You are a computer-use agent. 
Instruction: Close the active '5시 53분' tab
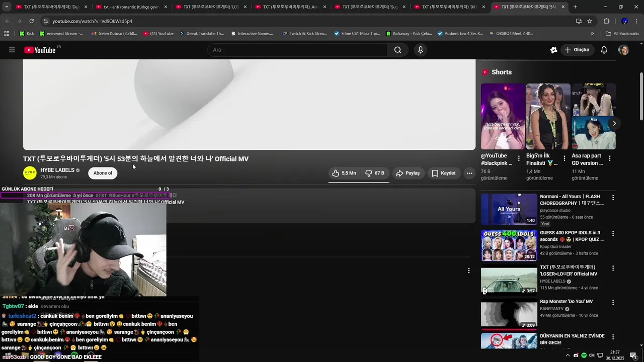pos(563,7)
